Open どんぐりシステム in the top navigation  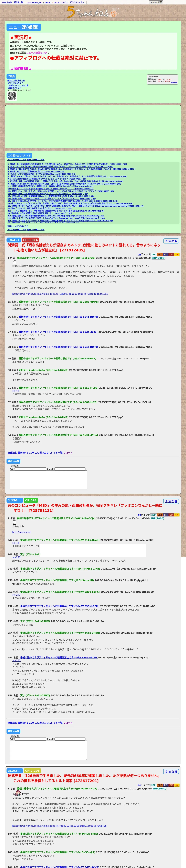click(77, 2)
